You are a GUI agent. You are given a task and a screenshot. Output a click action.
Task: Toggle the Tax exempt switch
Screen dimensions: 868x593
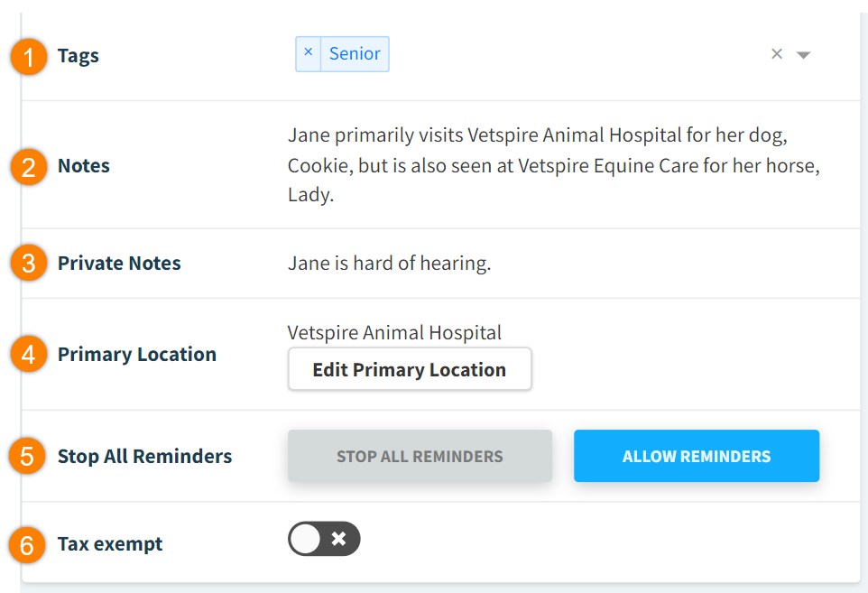[324, 539]
